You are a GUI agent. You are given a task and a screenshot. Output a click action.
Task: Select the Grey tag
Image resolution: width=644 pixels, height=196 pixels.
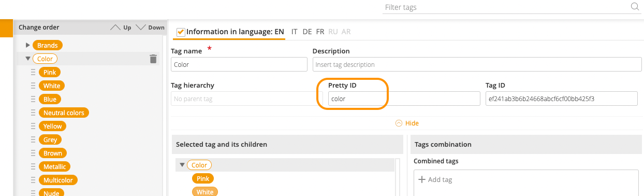coord(50,140)
